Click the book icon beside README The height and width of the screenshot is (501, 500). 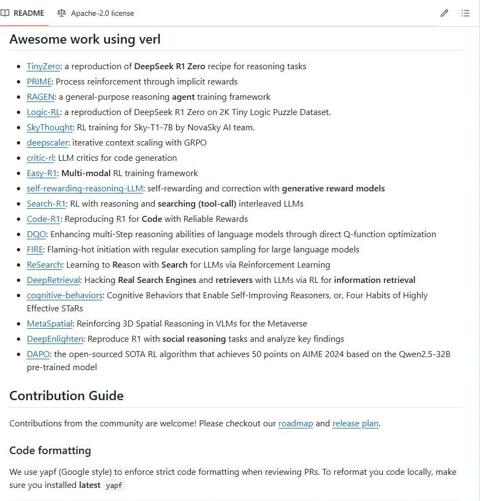5,13
